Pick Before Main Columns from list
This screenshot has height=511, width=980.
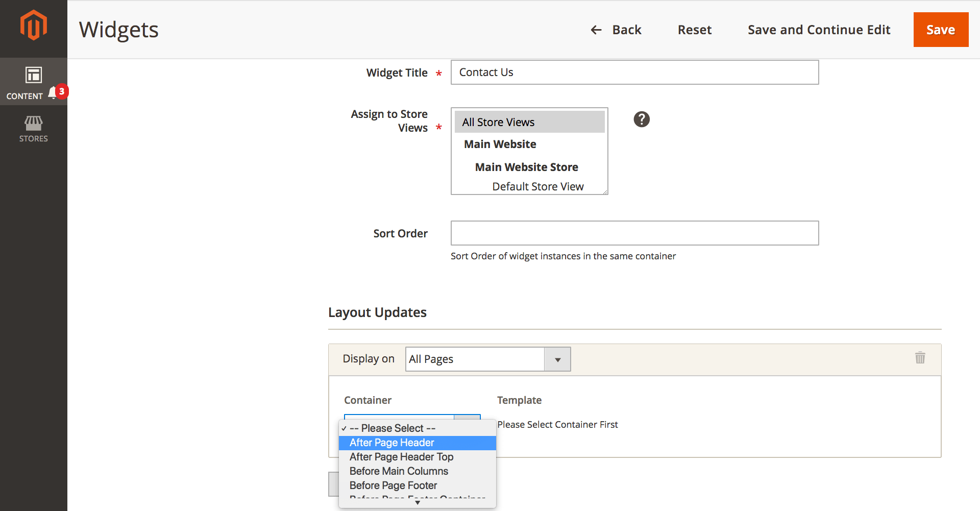(399, 471)
